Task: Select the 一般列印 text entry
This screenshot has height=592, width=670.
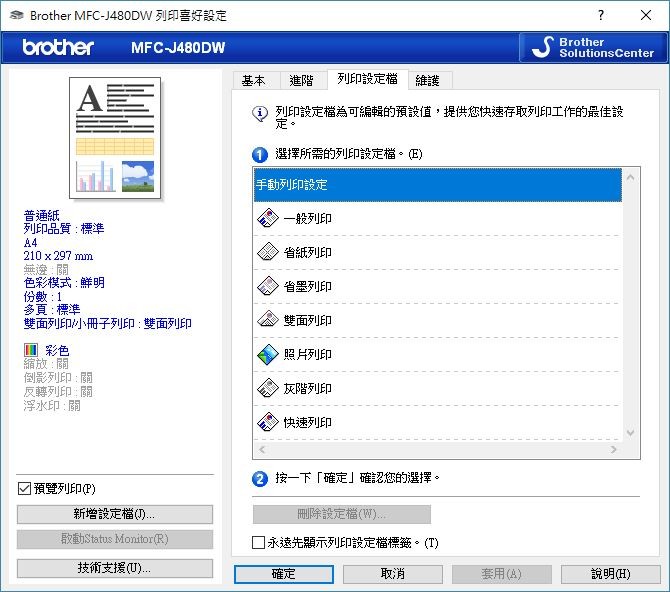Action: 308,218
